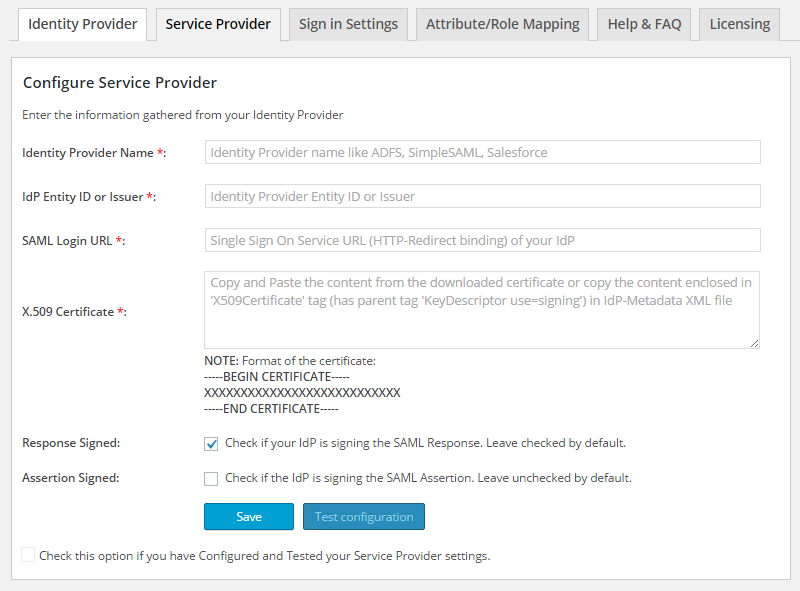The image size is (800, 591).
Task: Switch to the Service Provider tab
Action: [217, 24]
